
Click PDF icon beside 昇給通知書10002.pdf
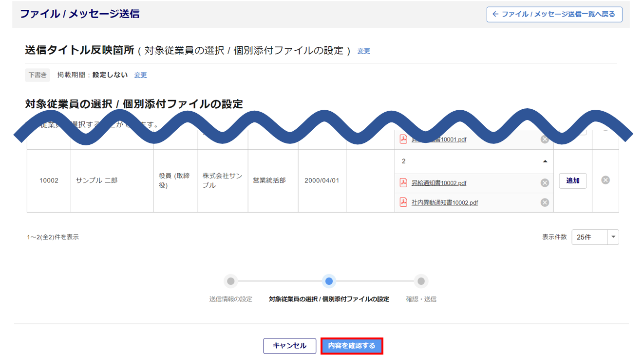pos(403,183)
